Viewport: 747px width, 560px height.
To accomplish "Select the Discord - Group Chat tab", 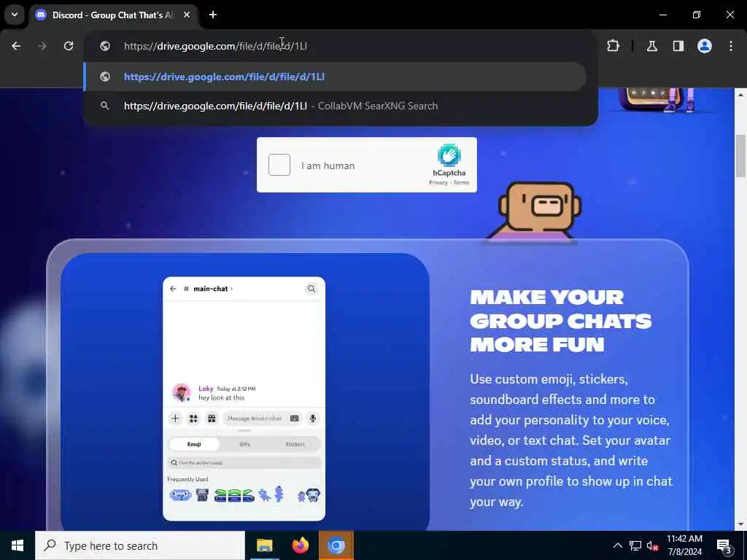I will coord(113,15).
